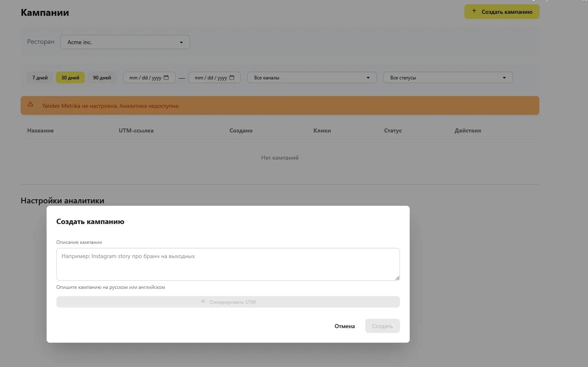Screen dimensions: 588x367
Task: Click the plus icon on Создать кампанию button
Action: [x=474, y=11]
